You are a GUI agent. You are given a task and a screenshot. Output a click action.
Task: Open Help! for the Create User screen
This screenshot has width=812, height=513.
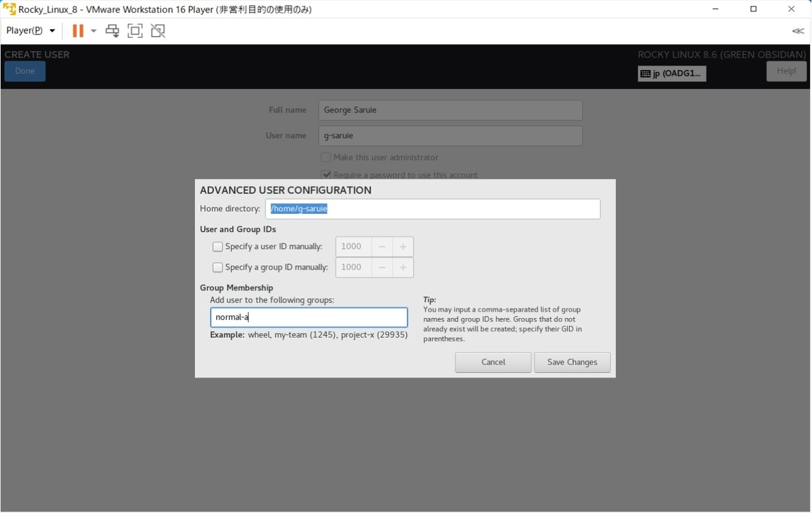pos(786,70)
